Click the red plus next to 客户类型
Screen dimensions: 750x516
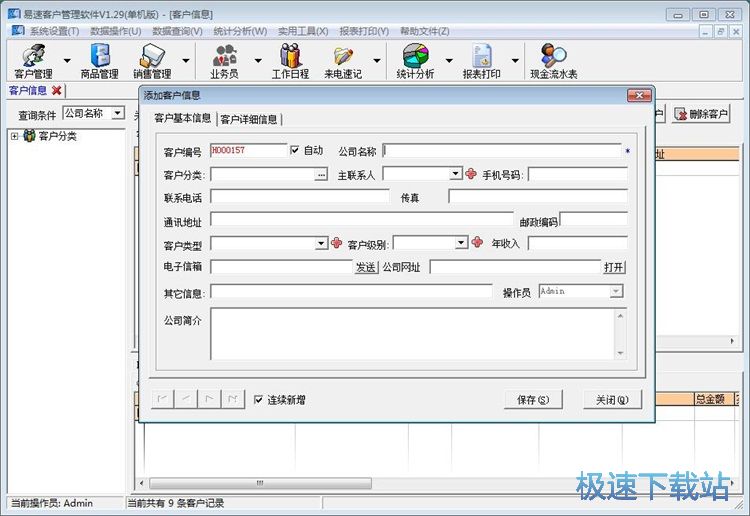coord(336,243)
